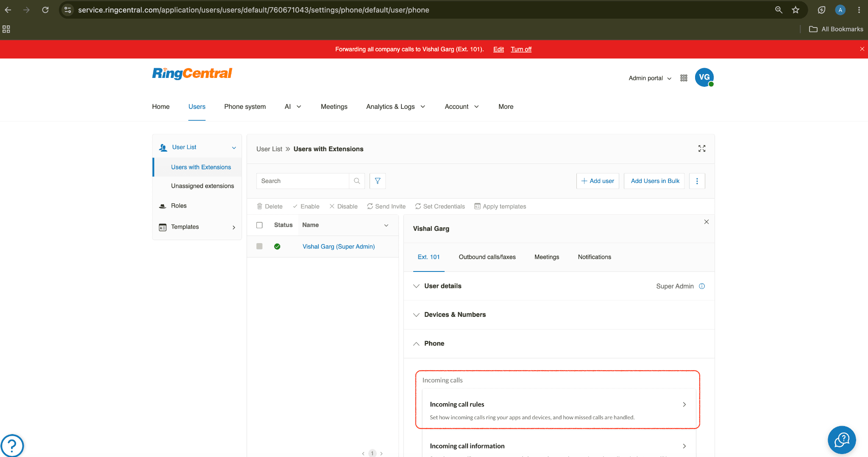This screenshot has height=457, width=868.
Task: Click the Edit link in the forwarding banner
Action: click(498, 49)
